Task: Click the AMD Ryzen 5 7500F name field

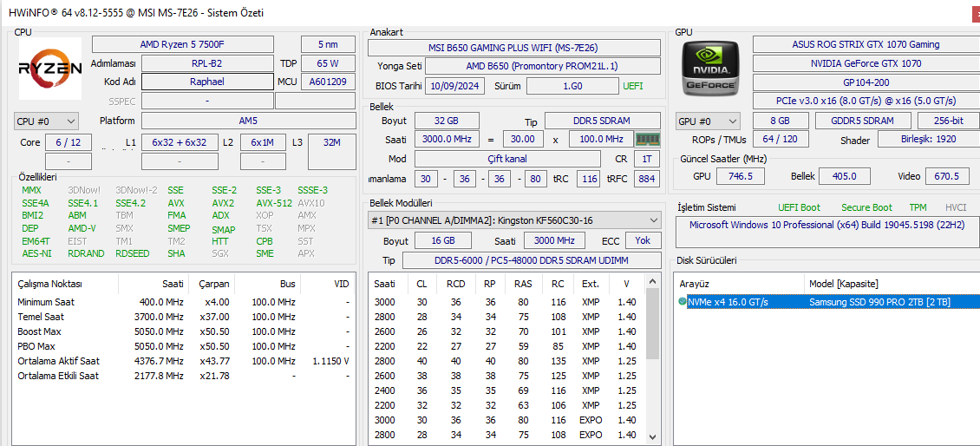Action: pyautogui.click(x=182, y=44)
